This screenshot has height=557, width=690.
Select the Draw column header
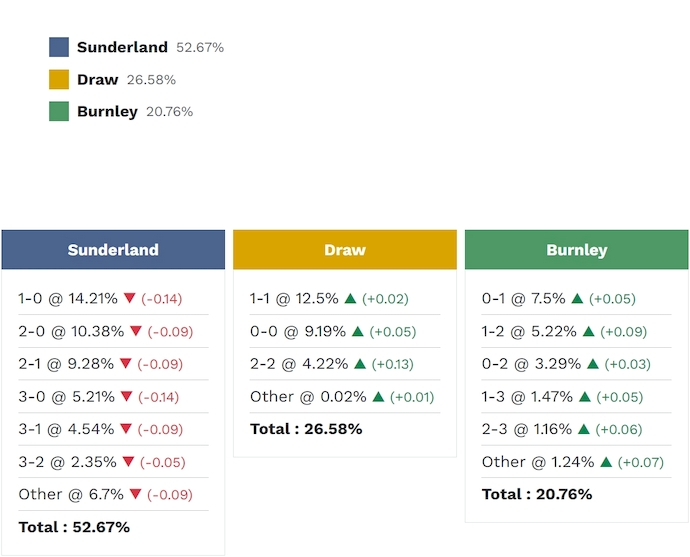(x=345, y=250)
